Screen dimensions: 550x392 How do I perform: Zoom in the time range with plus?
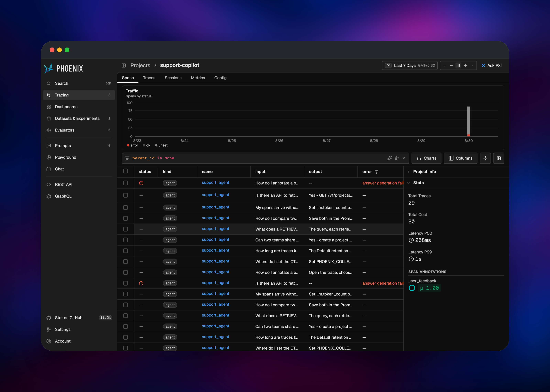[x=465, y=65]
